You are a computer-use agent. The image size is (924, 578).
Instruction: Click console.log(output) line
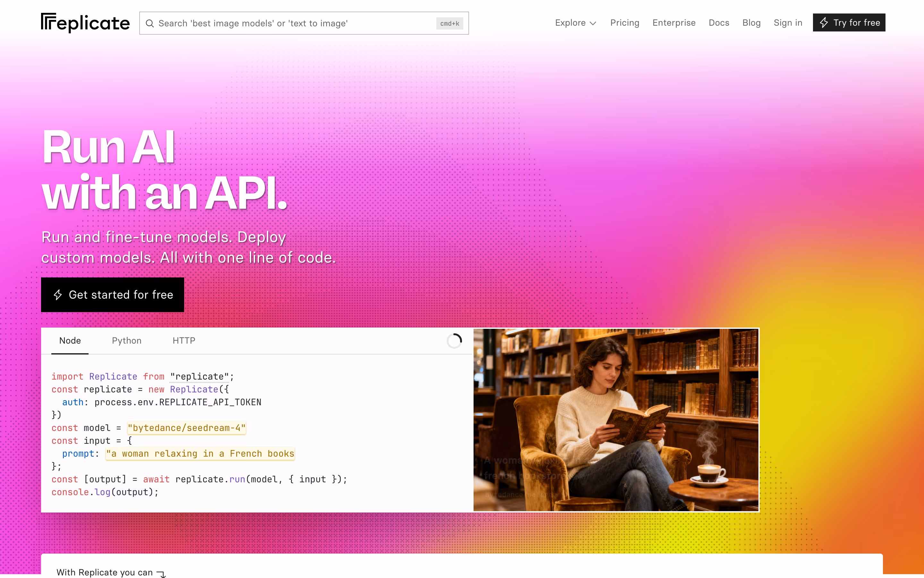(105, 492)
